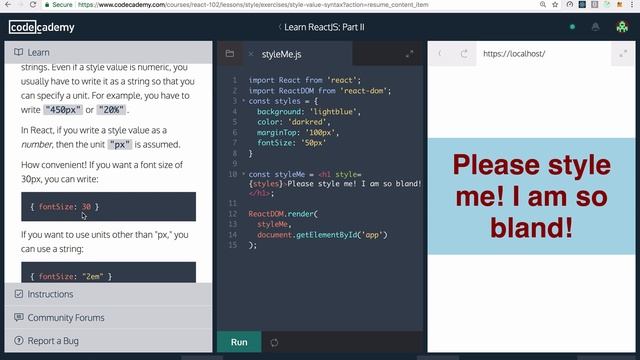Click the https://localhost/ address field

[x=543, y=53]
